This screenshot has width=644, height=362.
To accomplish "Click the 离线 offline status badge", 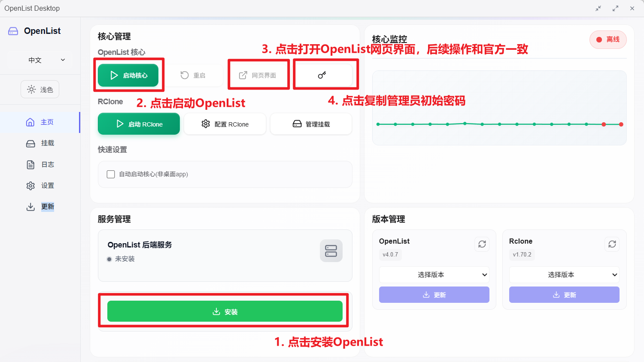I will click(x=608, y=39).
